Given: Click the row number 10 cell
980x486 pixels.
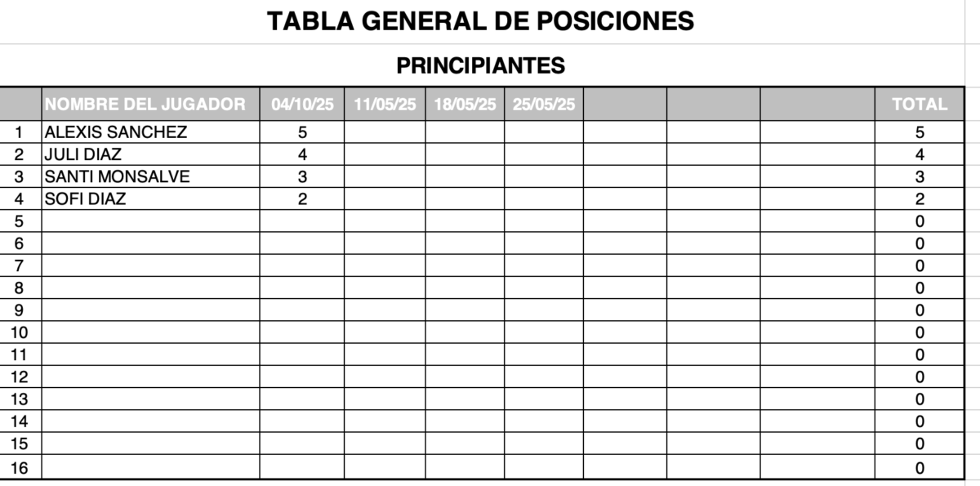Looking at the screenshot, I should [x=20, y=332].
